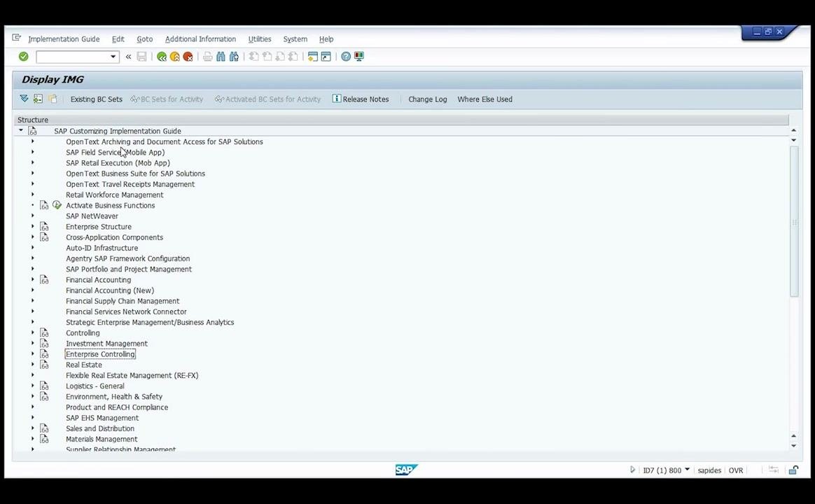The height and width of the screenshot is (504, 815).
Task: Expand the Cross-Application Components node arrow
Action: pos(32,237)
